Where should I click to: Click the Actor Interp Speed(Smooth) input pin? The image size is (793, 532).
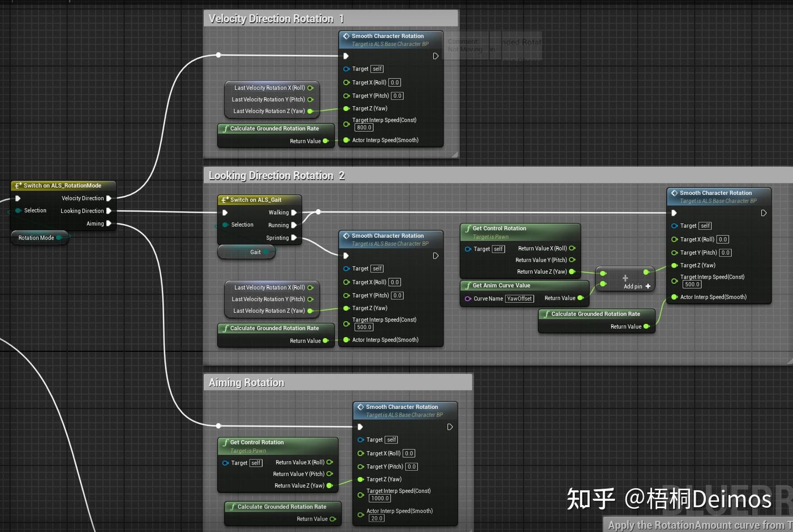pos(345,140)
